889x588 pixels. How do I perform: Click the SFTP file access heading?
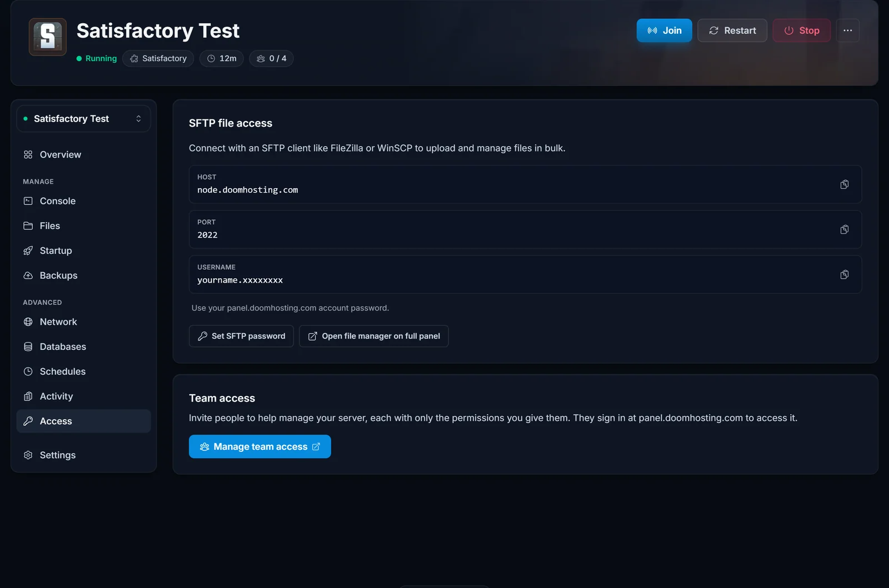click(x=231, y=123)
